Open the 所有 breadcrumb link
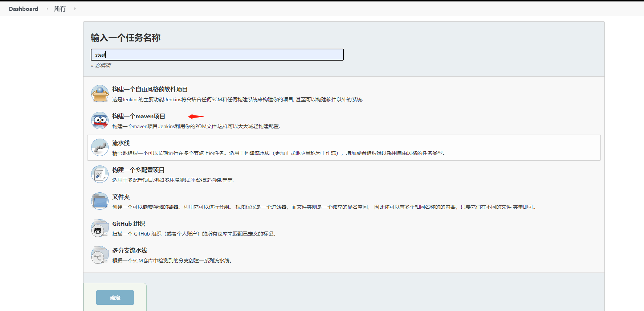 [60, 9]
